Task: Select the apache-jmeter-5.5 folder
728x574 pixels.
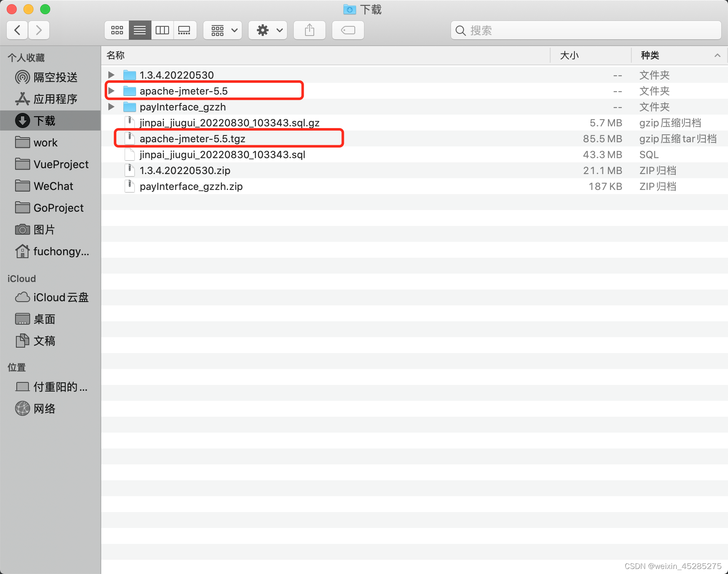Action: [x=414, y=91]
